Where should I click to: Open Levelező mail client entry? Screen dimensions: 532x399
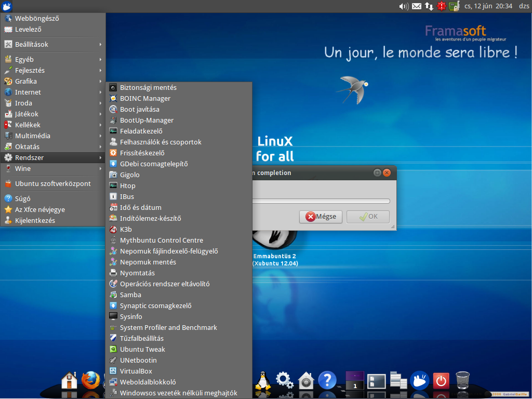(53, 29)
